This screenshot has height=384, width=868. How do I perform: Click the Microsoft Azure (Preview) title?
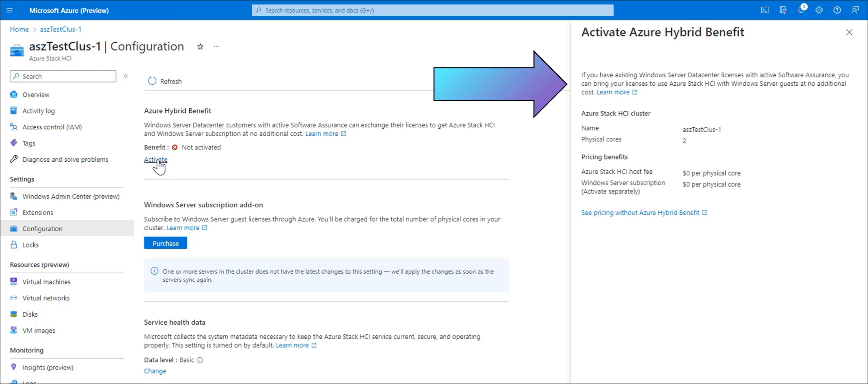click(x=69, y=10)
